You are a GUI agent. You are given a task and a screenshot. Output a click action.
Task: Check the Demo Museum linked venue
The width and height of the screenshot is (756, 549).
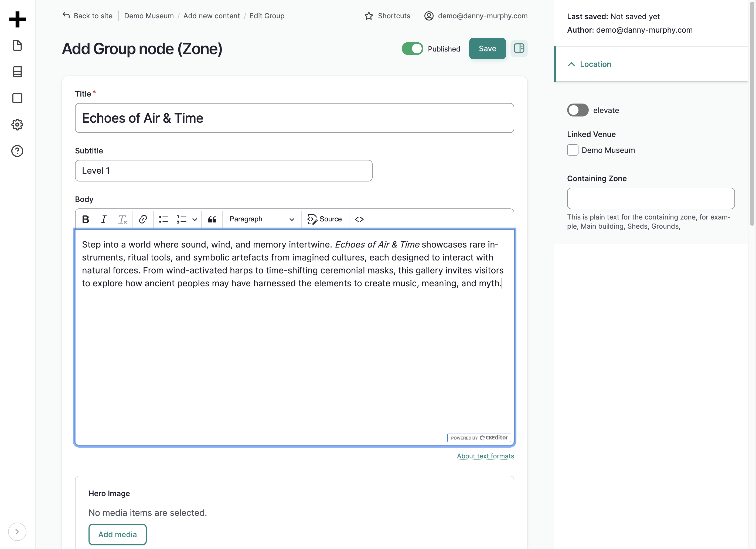[x=573, y=150]
